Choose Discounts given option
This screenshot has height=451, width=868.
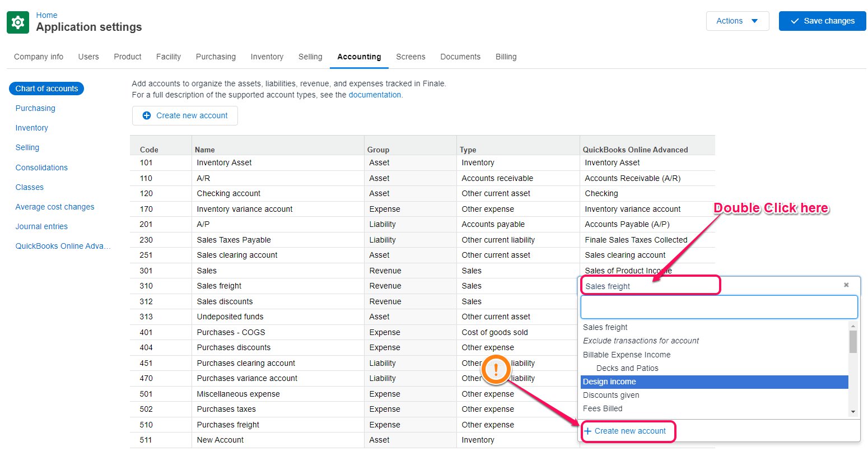pos(715,395)
